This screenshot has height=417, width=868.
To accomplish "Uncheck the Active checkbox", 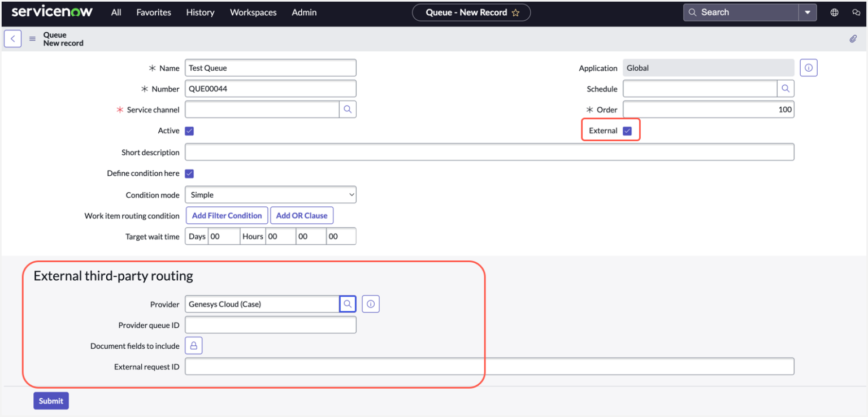I will tap(189, 131).
